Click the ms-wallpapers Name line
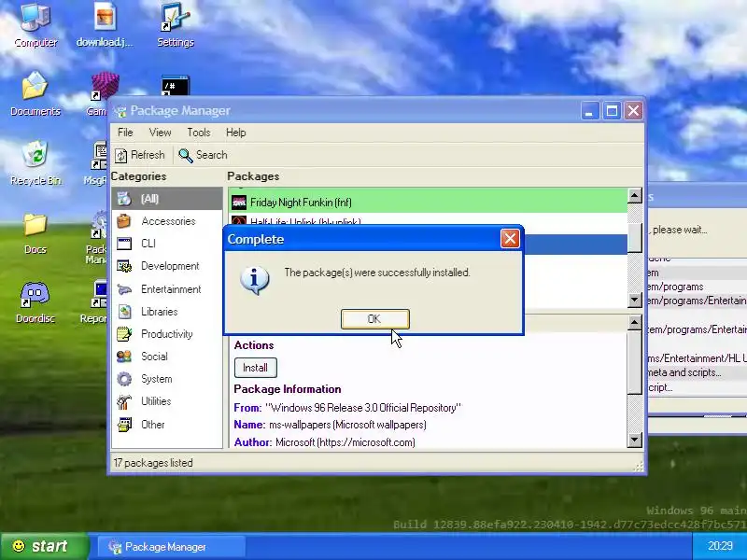The image size is (747, 560). click(331, 425)
